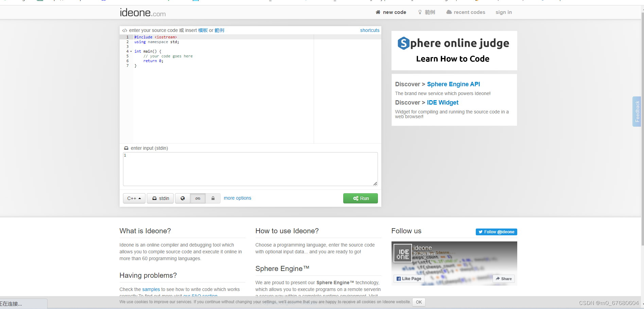Click the 'How to use Ideone?' heading

(287, 231)
